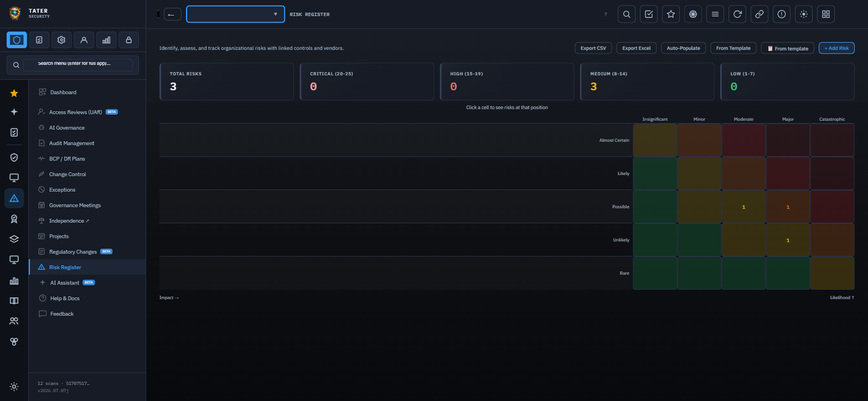The width and height of the screenshot is (868, 401).
Task: Toggle the light/dark theme sun icon in toolbar
Action: point(804,14)
